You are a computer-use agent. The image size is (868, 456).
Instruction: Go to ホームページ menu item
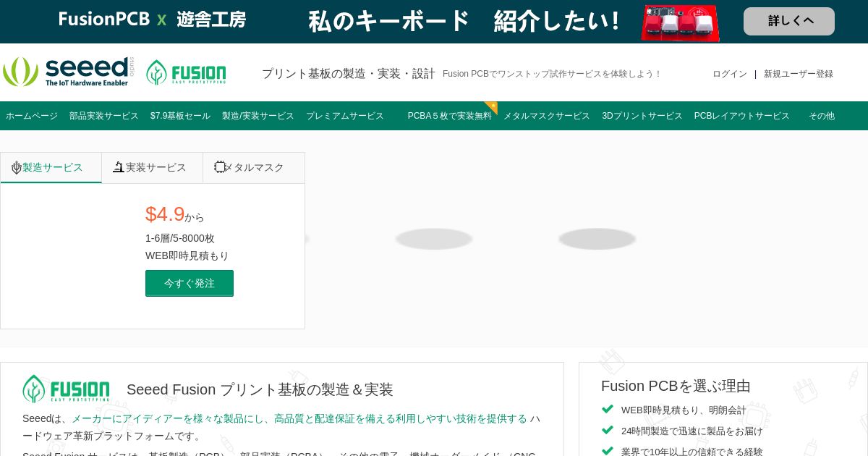point(32,116)
